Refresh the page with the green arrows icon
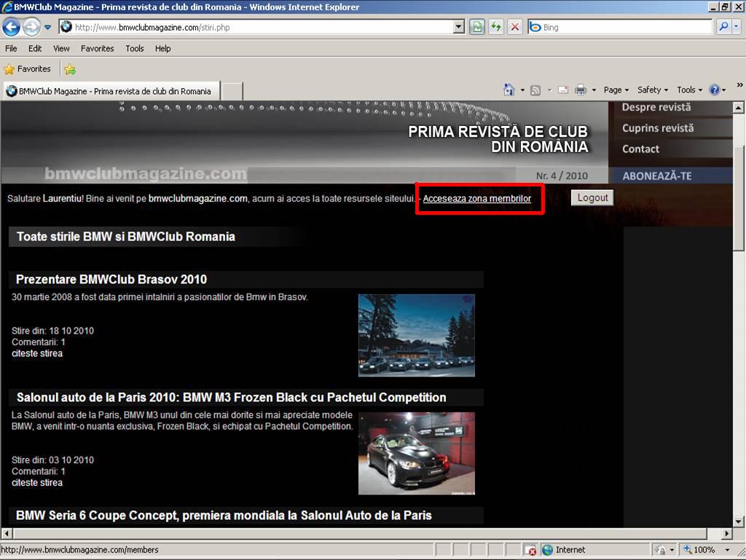This screenshot has width=746, height=560. (495, 27)
